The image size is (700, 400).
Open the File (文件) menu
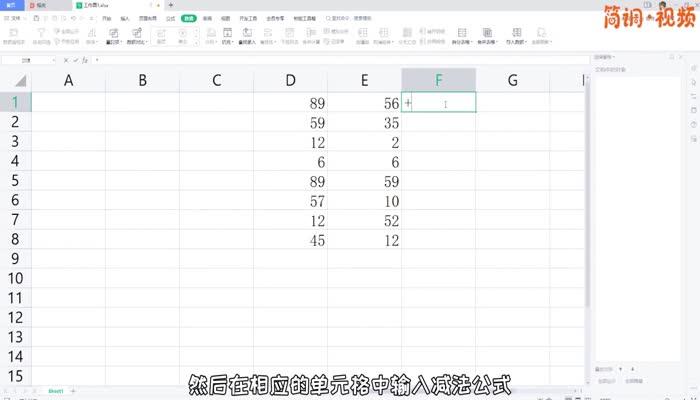click(15, 18)
